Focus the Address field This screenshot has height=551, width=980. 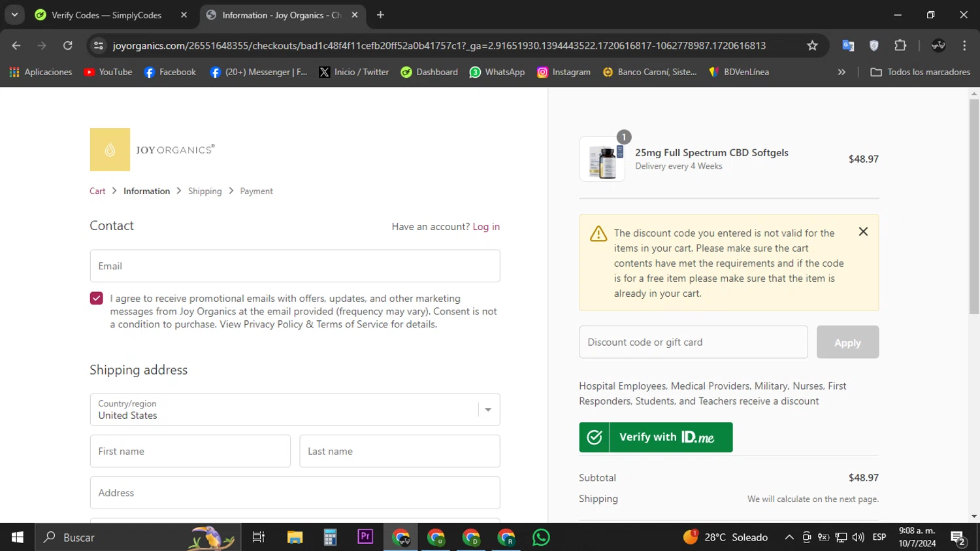coord(295,493)
